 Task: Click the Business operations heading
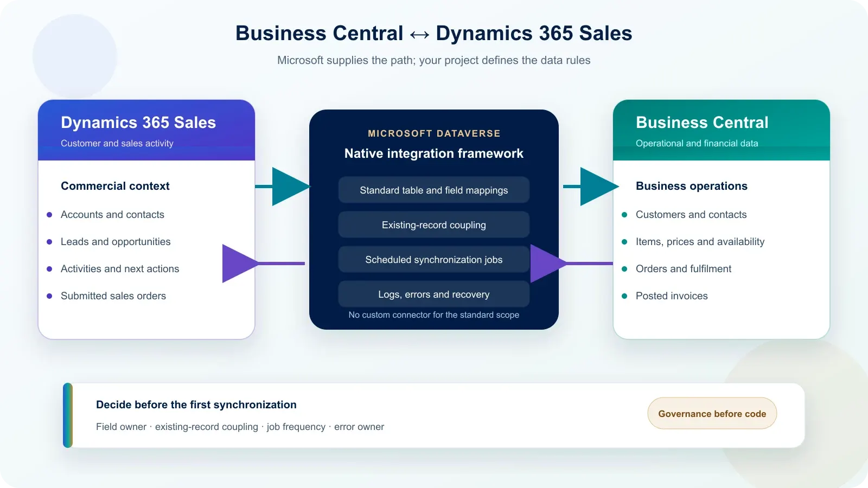point(692,186)
